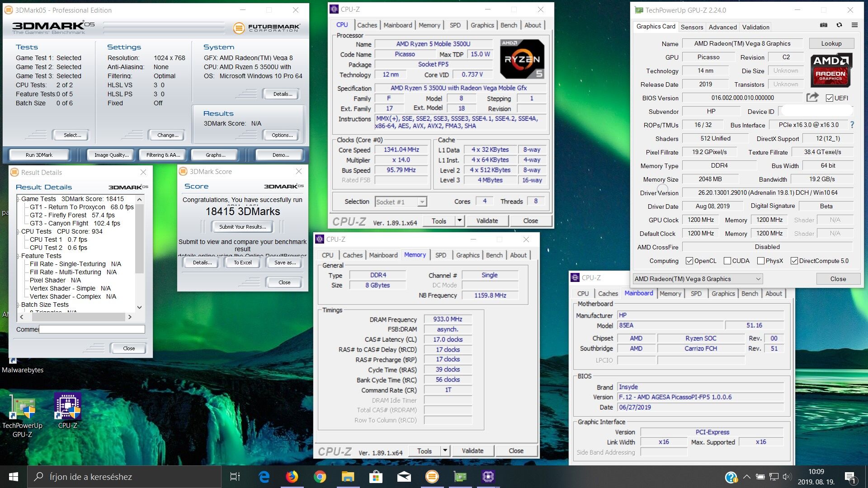This screenshot has height=488, width=868.
Task: Open Task View from taskbar
Action: pos(235,477)
